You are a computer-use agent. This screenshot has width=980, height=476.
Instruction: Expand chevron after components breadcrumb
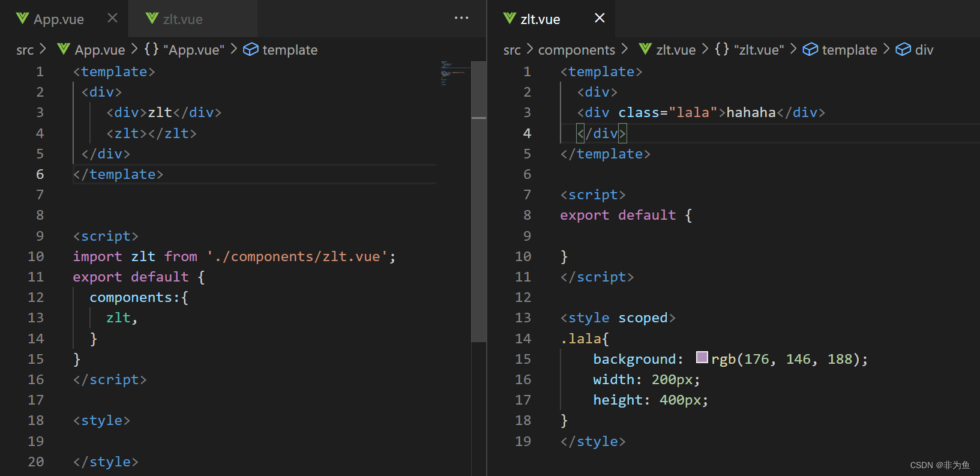tap(625, 49)
